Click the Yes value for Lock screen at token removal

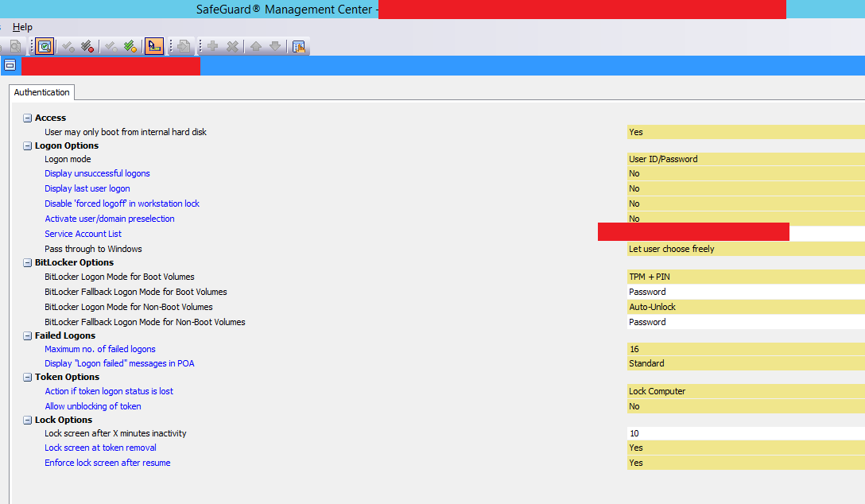tap(746, 448)
